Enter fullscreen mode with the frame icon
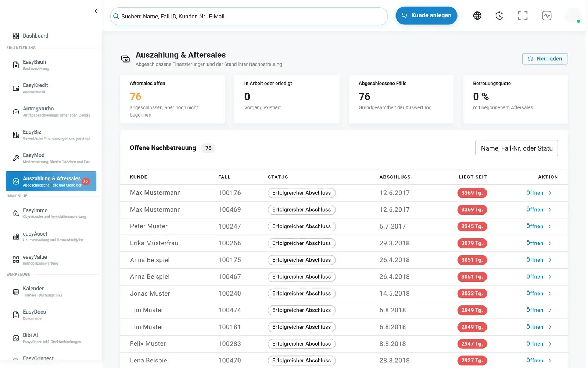 (x=523, y=15)
